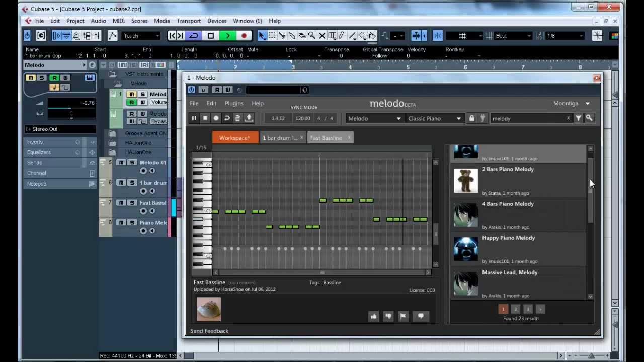
Task: Click the Edit channel settings 'e' icon
Action: [x=92, y=65]
